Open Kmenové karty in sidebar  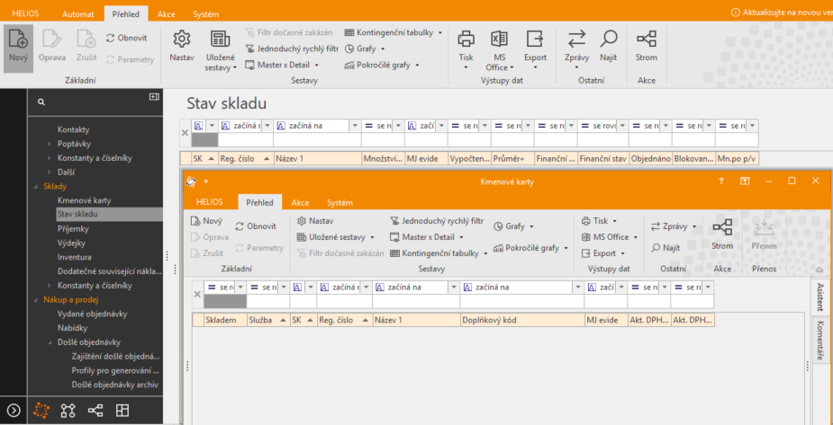coord(84,201)
